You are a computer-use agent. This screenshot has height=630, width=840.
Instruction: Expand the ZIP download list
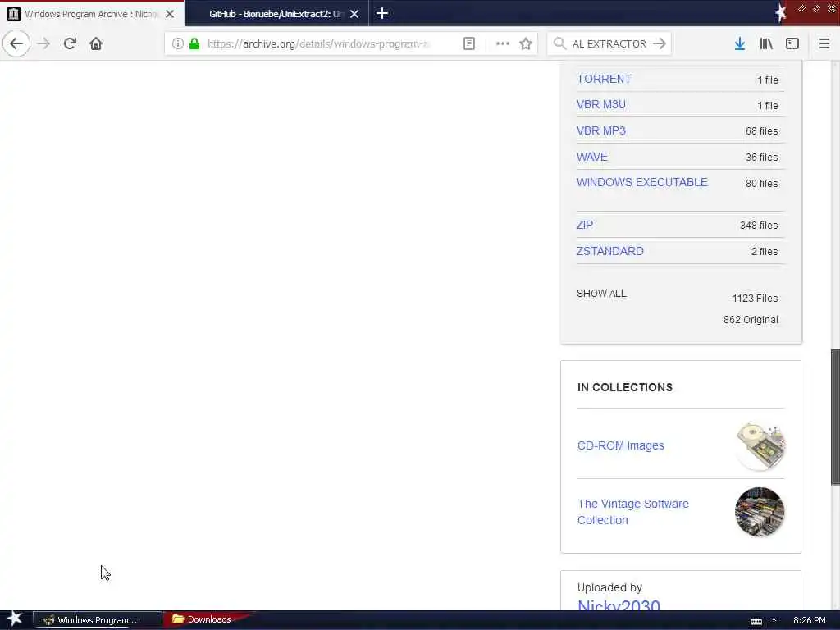click(584, 225)
